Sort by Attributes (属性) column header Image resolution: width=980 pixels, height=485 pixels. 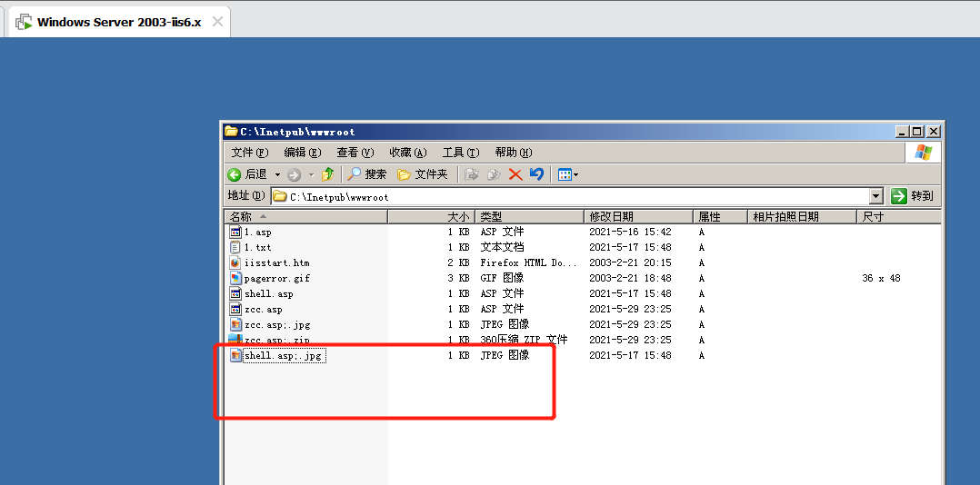point(721,216)
